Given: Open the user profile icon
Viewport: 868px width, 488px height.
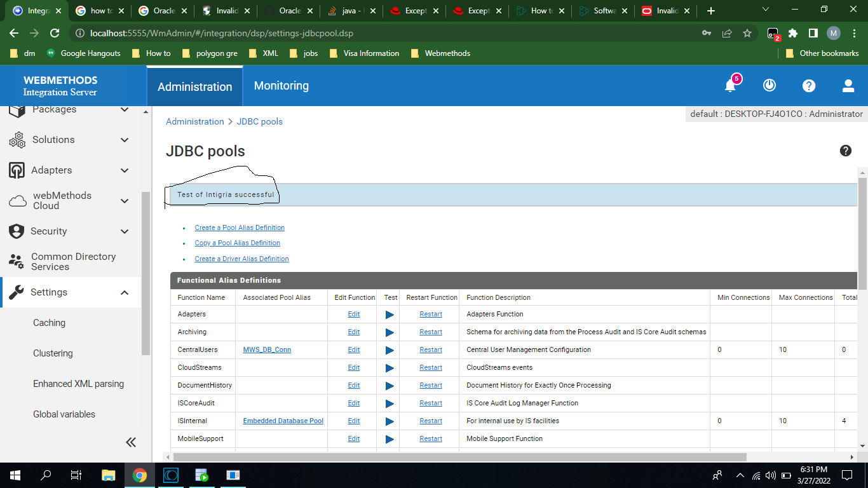Looking at the screenshot, I should click(x=848, y=86).
